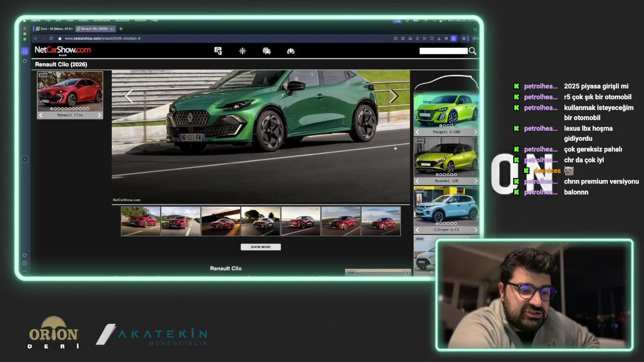The image size is (644, 362).
Task: Open the green Hyundai i20 card image
Action: [446, 157]
